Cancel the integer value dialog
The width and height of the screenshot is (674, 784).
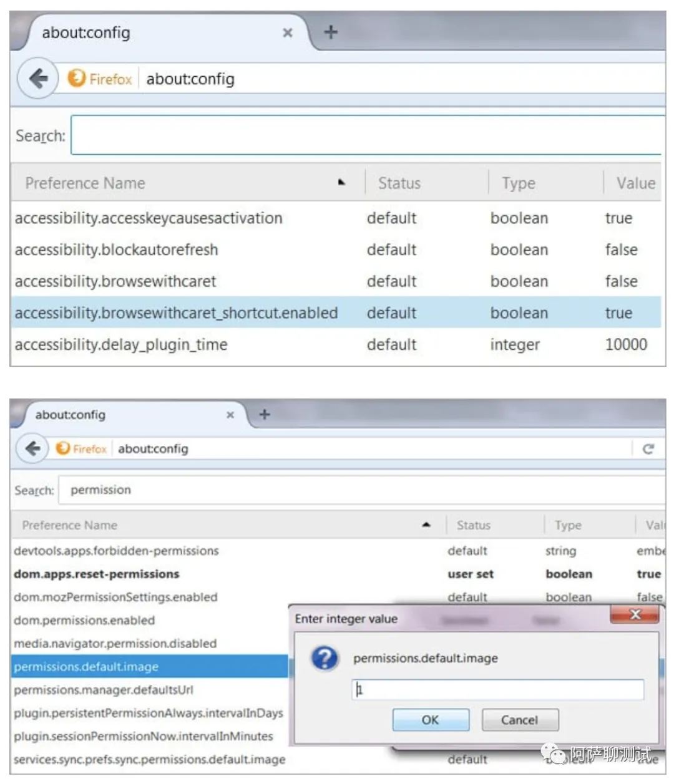tap(520, 720)
